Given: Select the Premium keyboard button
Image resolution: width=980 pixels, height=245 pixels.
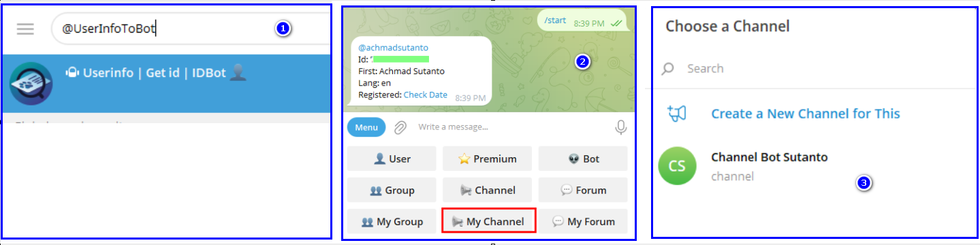Looking at the screenshot, I should pos(487,159).
